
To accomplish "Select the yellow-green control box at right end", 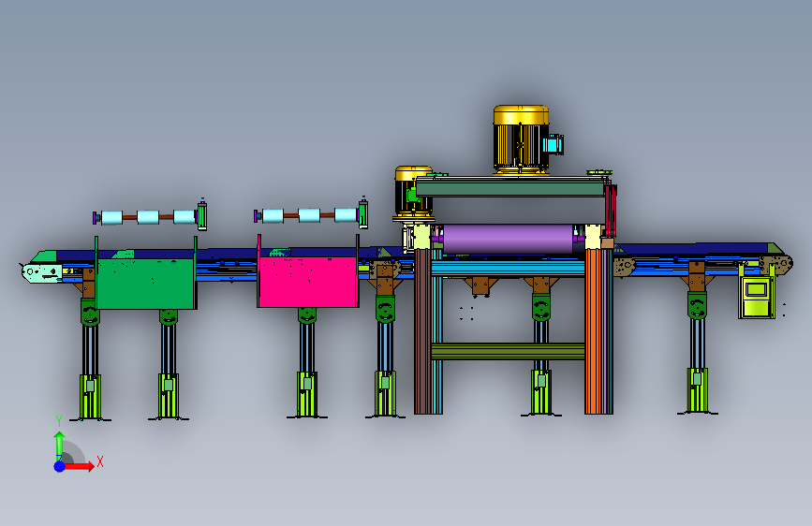I will point(757,297).
